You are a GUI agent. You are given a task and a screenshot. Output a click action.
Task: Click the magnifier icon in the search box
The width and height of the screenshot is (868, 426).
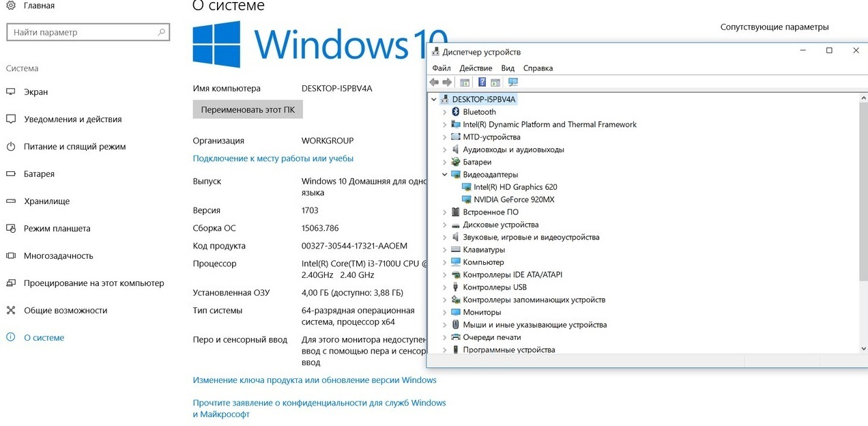point(162,32)
